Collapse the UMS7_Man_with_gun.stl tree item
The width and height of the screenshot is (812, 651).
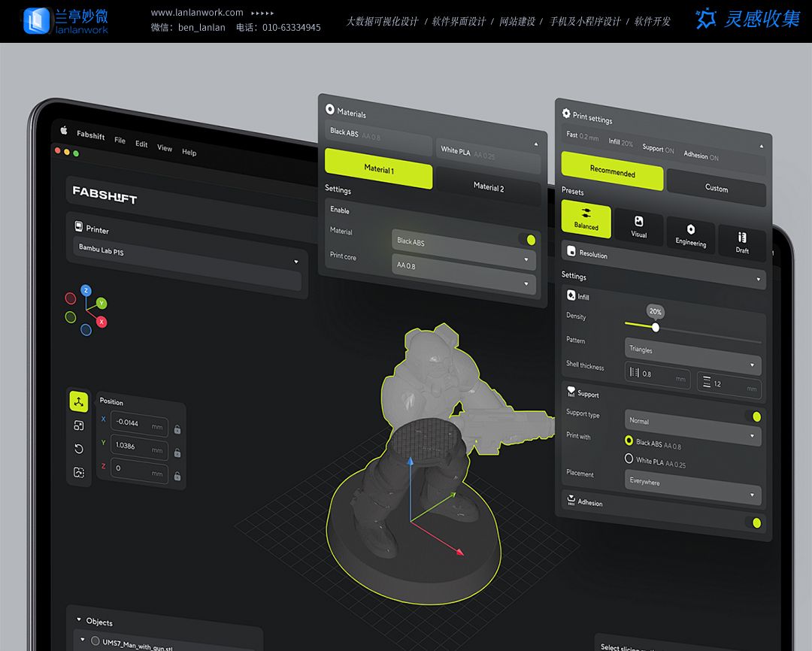tap(83, 640)
